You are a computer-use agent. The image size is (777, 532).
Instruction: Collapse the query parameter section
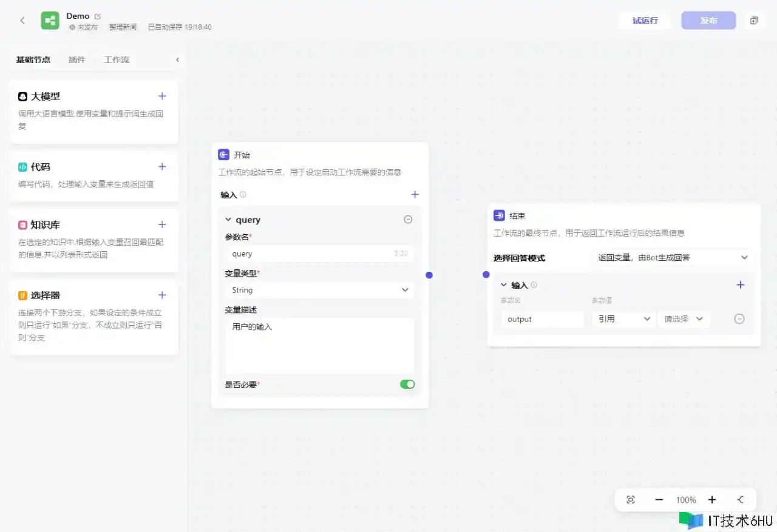click(x=228, y=220)
